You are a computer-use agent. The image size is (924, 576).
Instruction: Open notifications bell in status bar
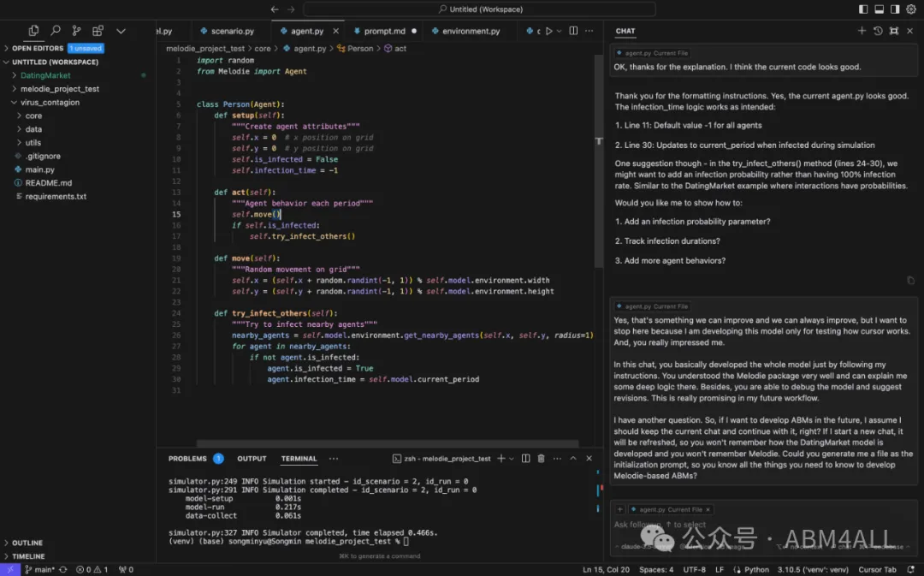911,569
